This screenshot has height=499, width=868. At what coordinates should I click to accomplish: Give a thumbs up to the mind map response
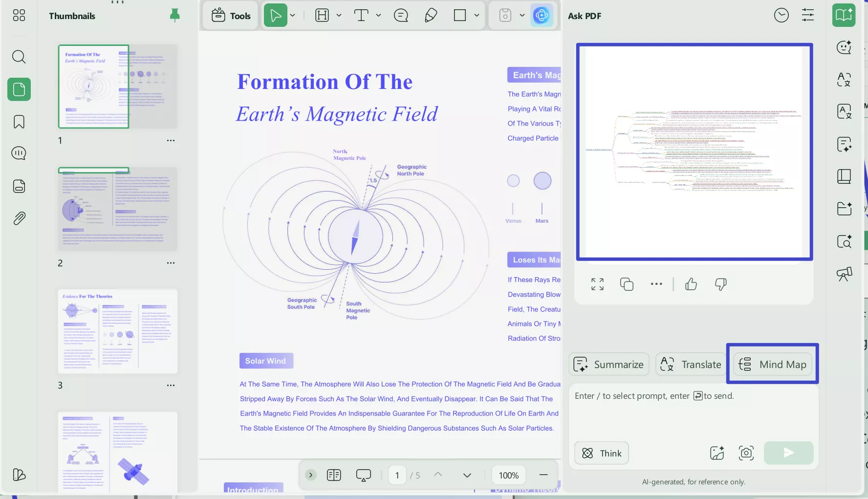pyautogui.click(x=691, y=284)
